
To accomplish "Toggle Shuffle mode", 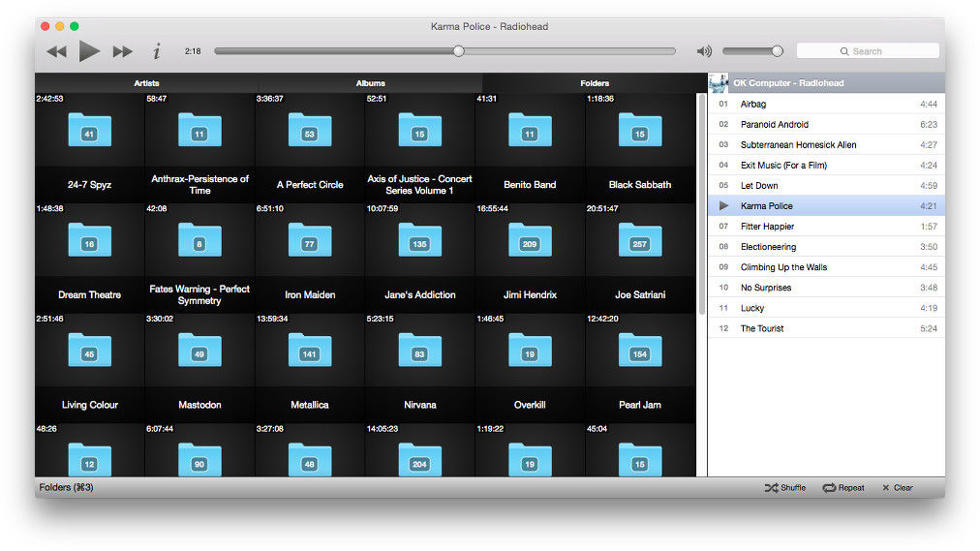I will point(785,488).
